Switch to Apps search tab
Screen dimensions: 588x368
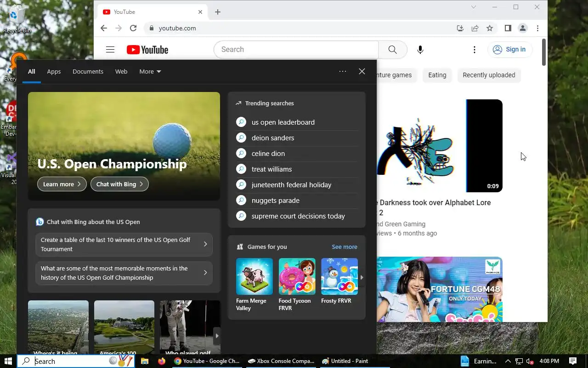click(x=54, y=71)
